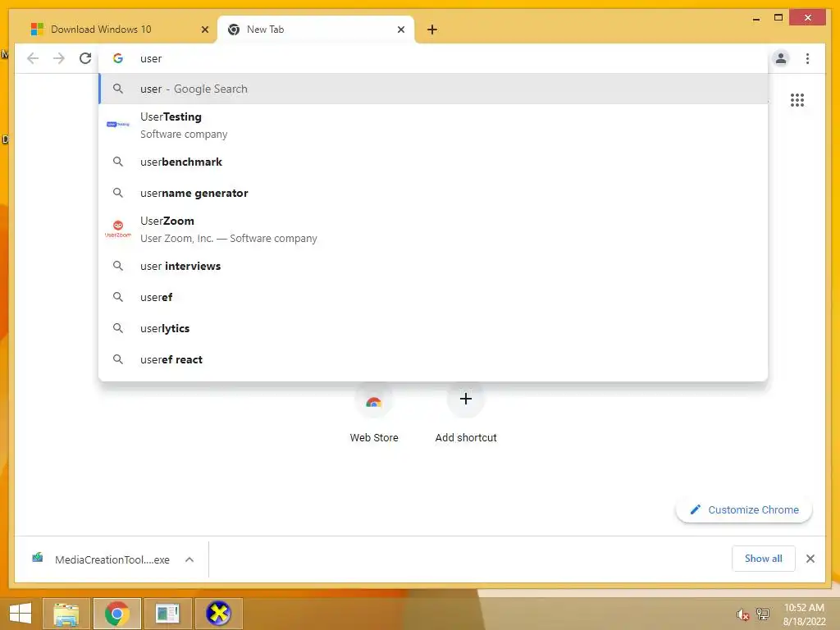Choose the username generator suggestion
Image resolution: width=840 pixels, height=630 pixels.
[433, 193]
